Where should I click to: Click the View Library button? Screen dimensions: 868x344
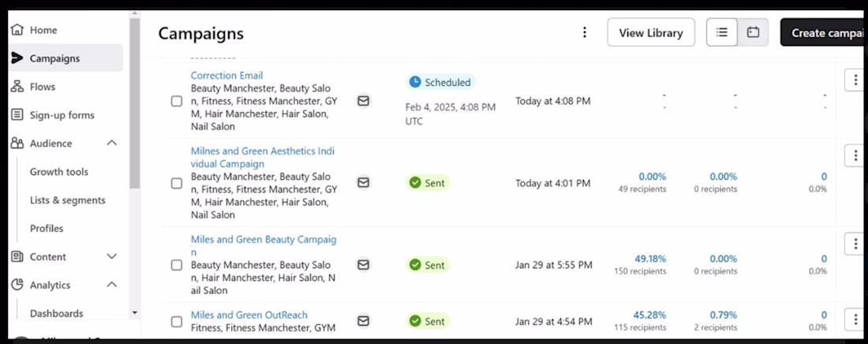pos(651,32)
